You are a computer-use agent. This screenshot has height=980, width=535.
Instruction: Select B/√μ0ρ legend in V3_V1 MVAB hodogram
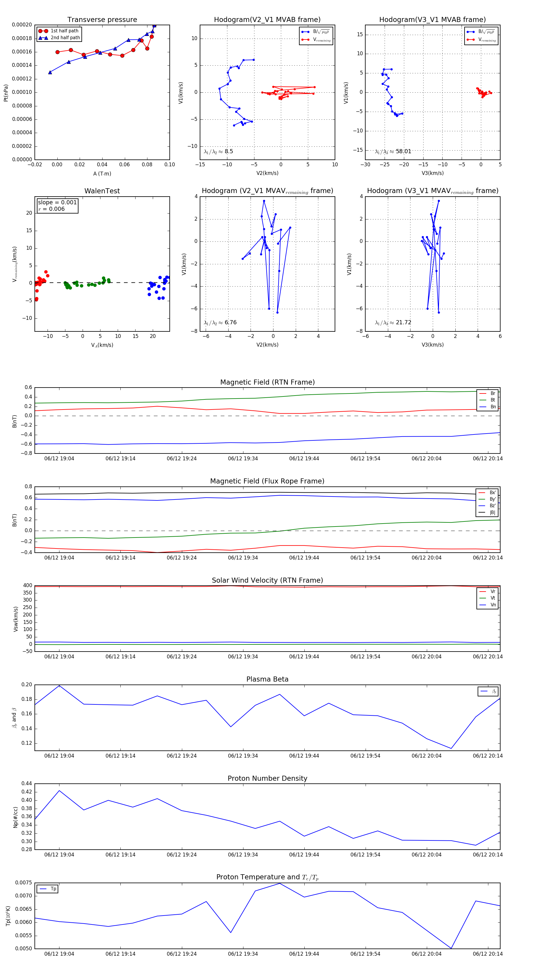point(481,31)
